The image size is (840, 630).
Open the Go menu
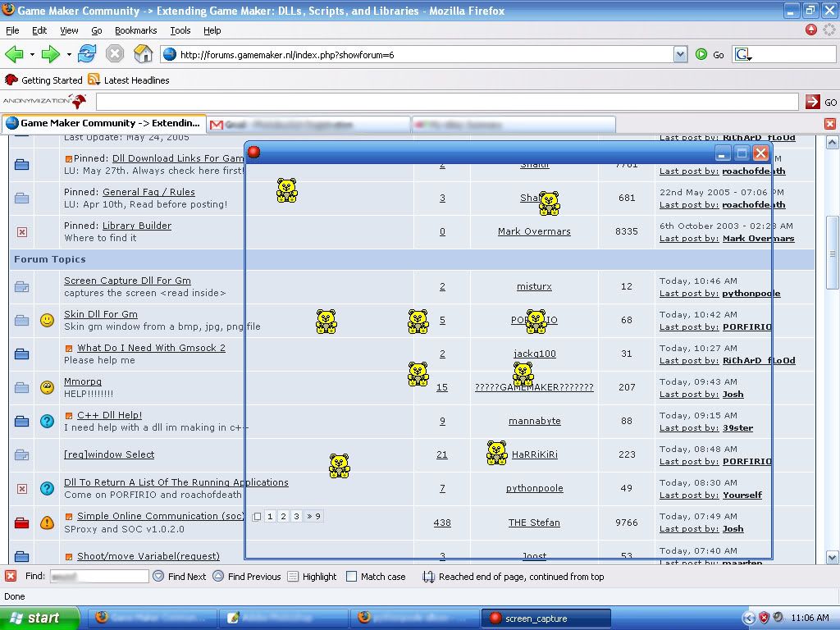[x=97, y=30]
